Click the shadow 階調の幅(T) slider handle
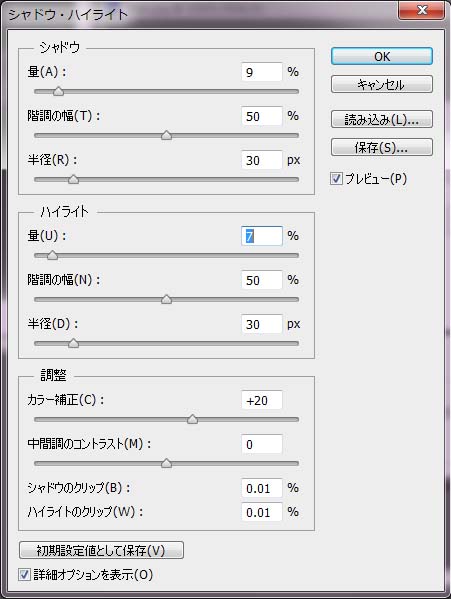The image size is (451, 599). (166, 135)
